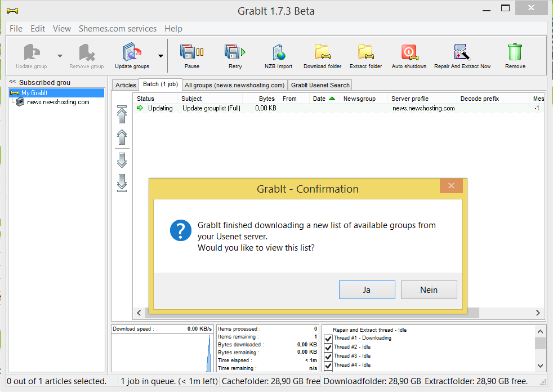This screenshot has height=392, width=553.
Task: Sort by Bytes column header
Action: click(x=261, y=99)
